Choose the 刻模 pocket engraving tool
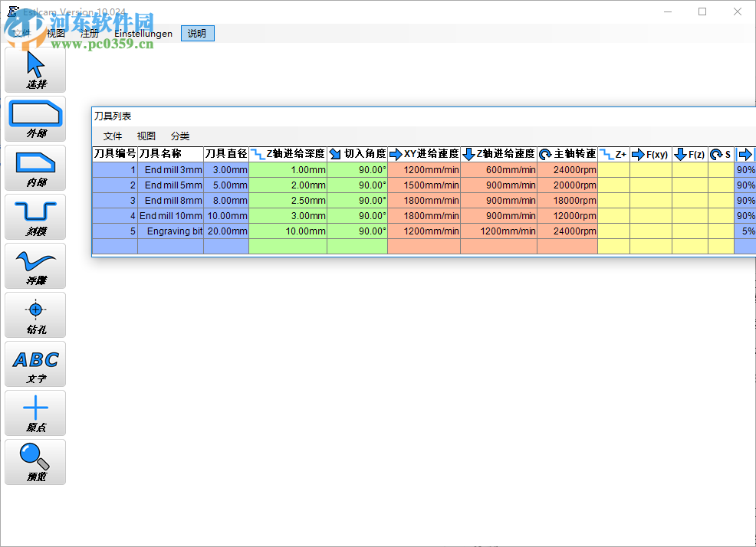Screen dimensions: 756x547 [35, 217]
